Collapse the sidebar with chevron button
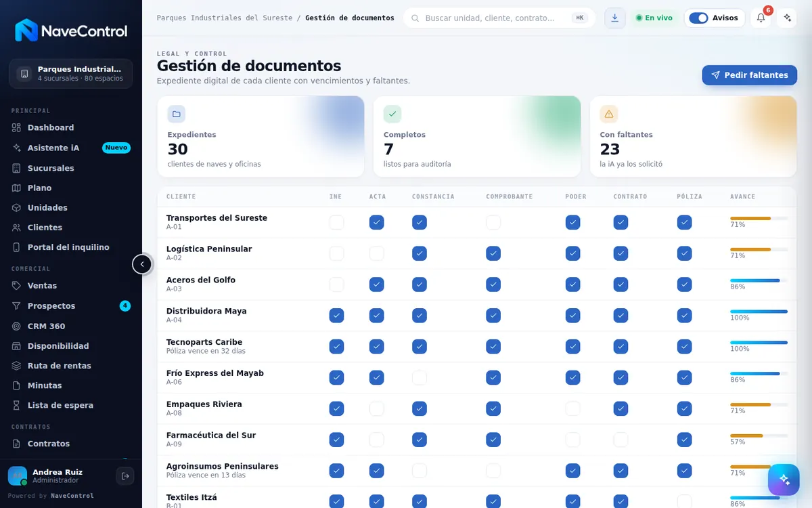Screen dimensions: 812x508 142,264
